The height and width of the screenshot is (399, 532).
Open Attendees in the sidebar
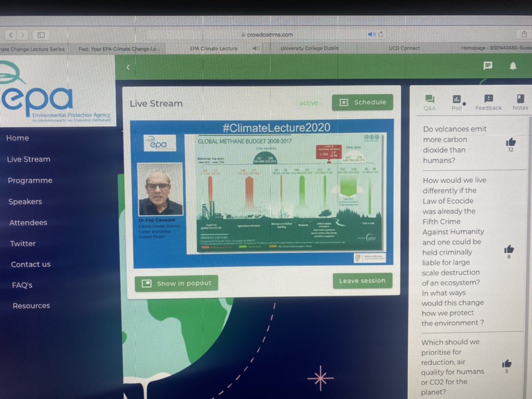click(x=28, y=222)
